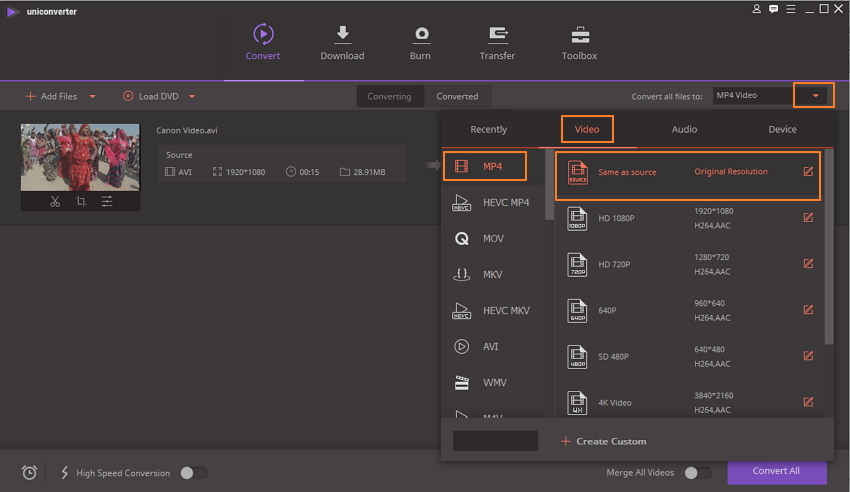Open the Burn section
Image resolution: width=850 pixels, height=492 pixels.
coord(420,42)
